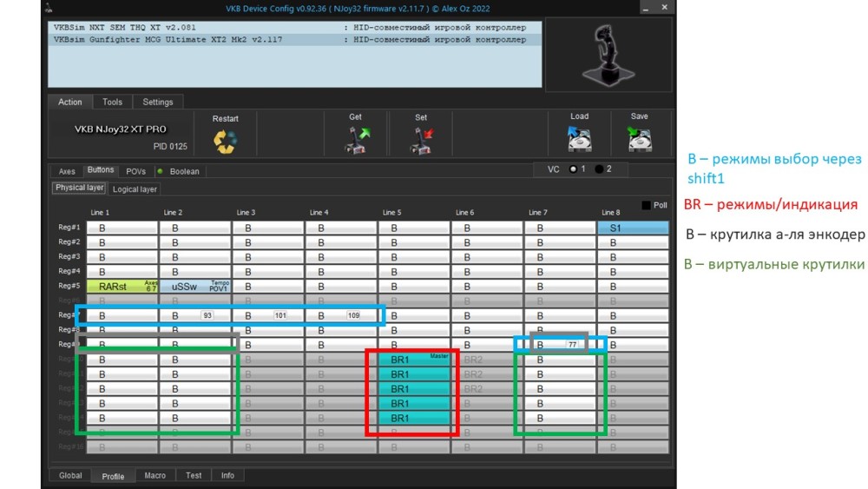
Task: Click the Save disk icon
Action: pos(640,139)
